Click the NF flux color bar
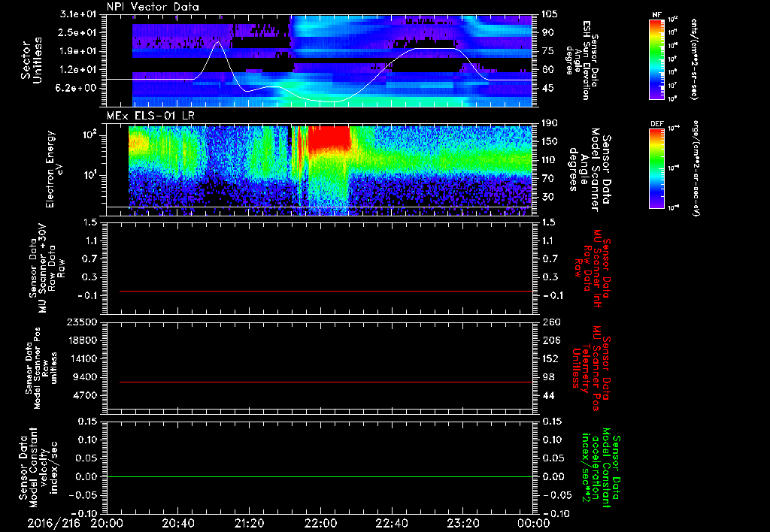 pos(656,59)
